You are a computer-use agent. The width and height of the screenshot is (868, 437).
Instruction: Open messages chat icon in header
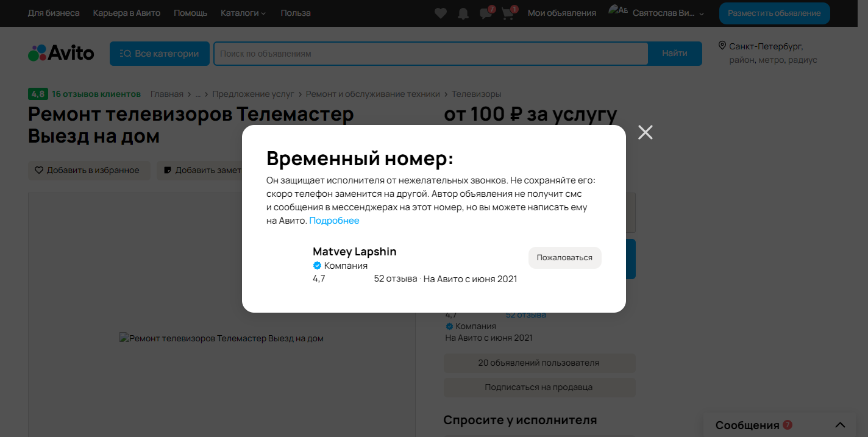click(x=486, y=13)
